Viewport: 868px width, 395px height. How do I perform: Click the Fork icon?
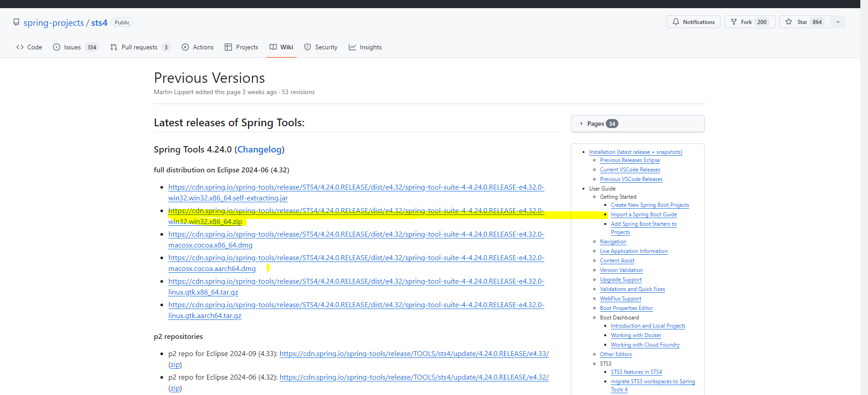[734, 22]
